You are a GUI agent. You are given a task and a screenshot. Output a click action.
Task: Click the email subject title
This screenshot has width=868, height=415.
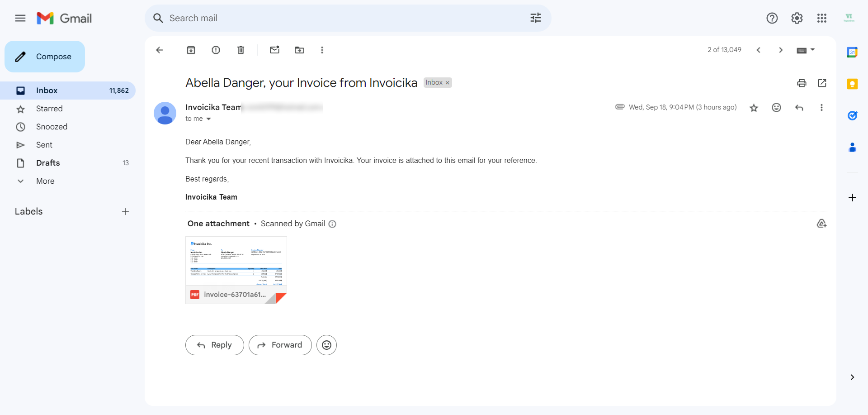click(301, 83)
